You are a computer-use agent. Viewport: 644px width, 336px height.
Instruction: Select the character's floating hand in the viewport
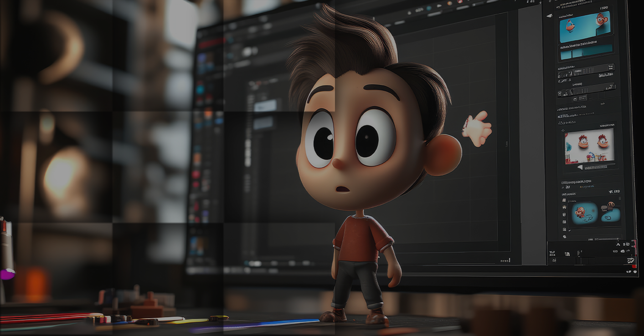tap(477, 129)
